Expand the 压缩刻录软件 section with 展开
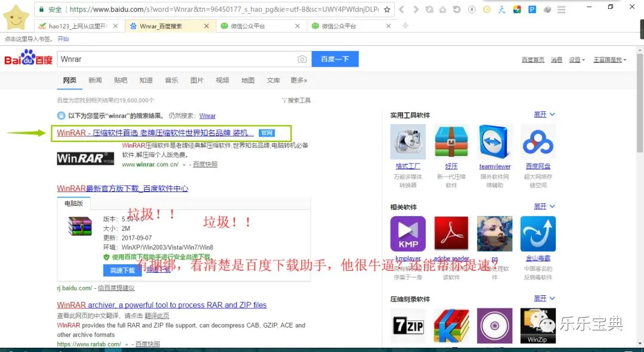Screen dimensions: 644x352 pos(544,298)
